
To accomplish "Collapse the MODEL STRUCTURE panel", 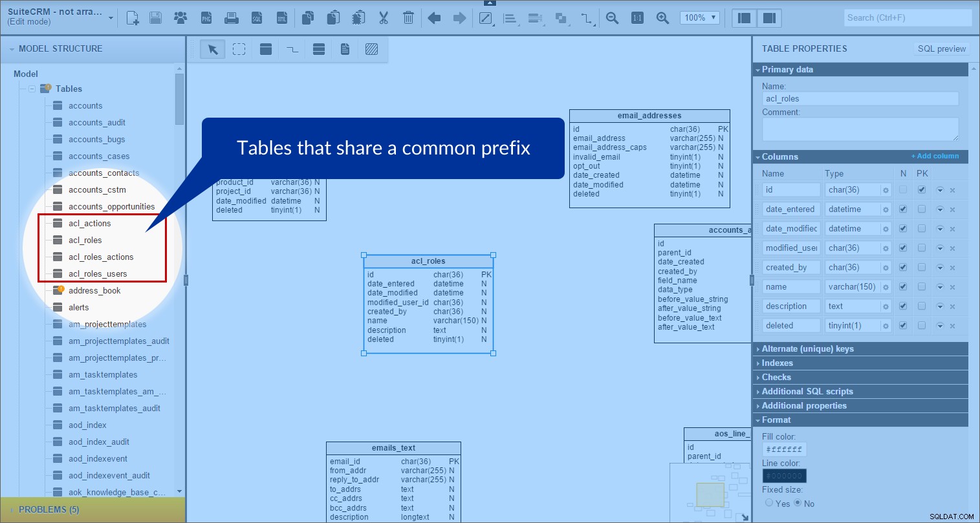I will click(12, 49).
